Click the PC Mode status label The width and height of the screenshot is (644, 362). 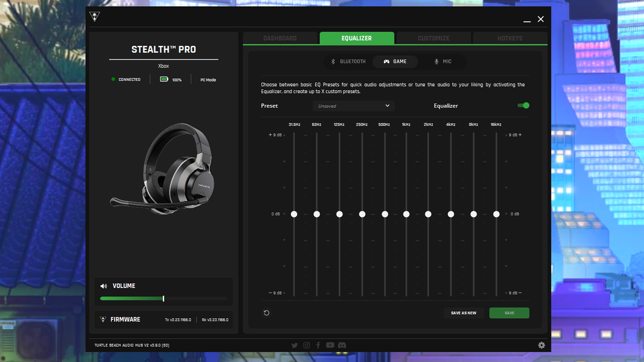208,80
